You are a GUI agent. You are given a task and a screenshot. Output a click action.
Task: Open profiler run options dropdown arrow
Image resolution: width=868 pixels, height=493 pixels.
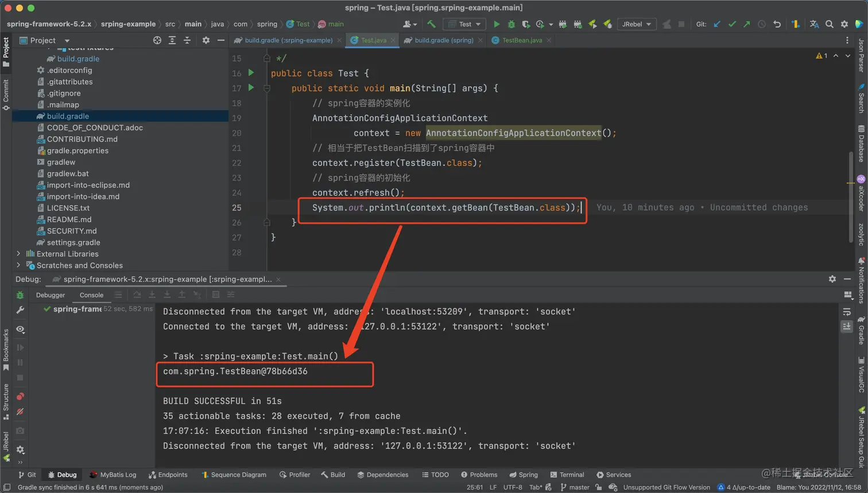point(551,25)
